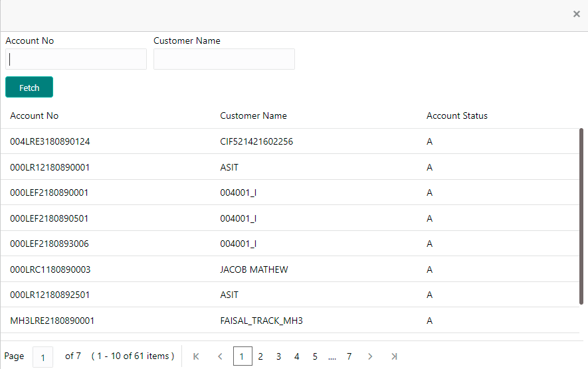Focus the Customer Name search field
This screenshot has width=588, height=369.
[225, 59]
